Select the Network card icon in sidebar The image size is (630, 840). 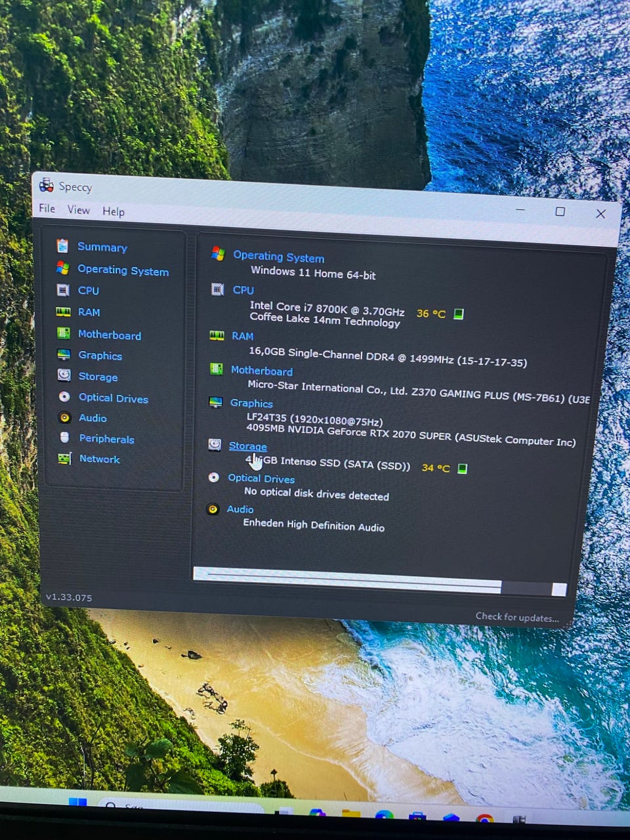click(x=64, y=459)
